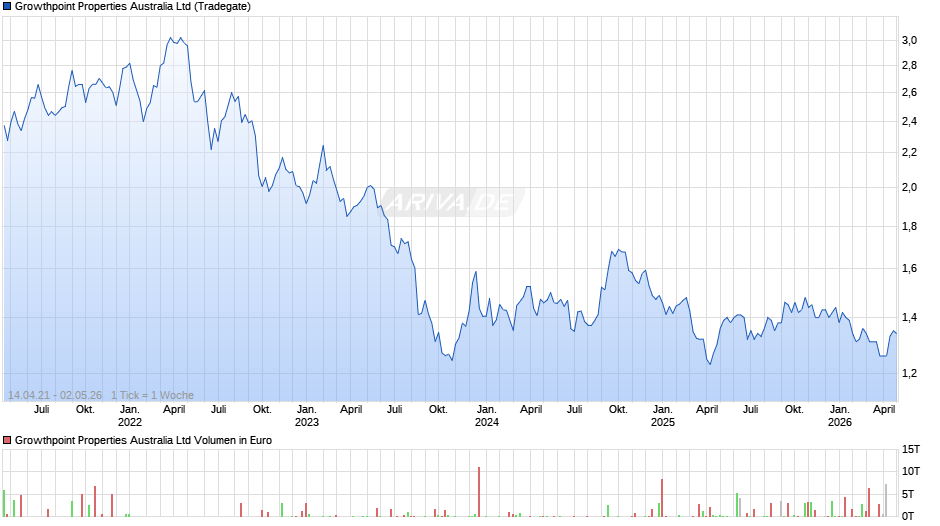This screenshot has width=940, height=526.
Task: Click the '1 Tick = 1 Woche' label
Action: pyautogui.click(x=152, y=395)
